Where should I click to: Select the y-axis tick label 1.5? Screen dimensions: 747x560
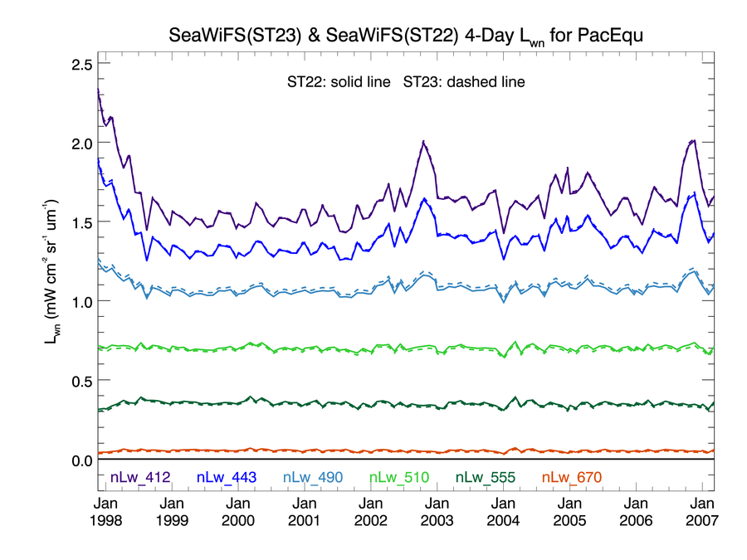[82, 223]
